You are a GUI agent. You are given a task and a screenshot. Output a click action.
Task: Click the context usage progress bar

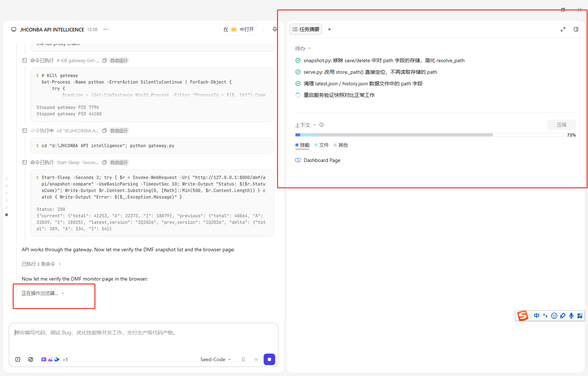430,135
